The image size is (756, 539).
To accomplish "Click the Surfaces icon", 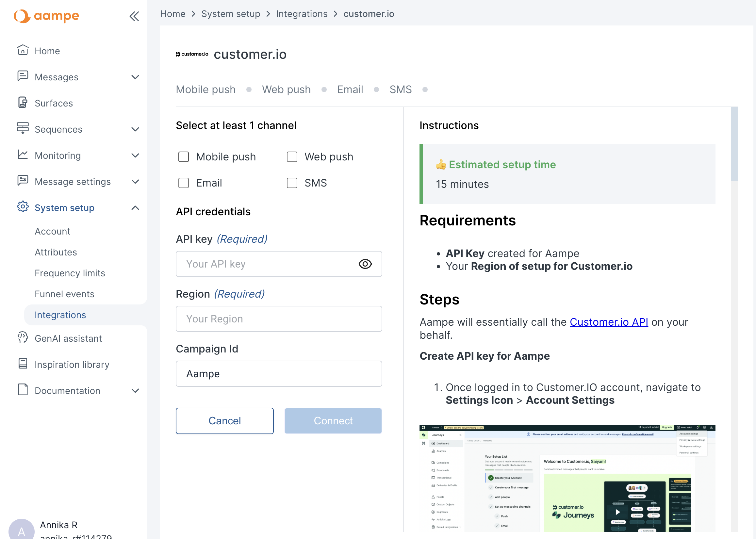I will [x=22, y=103].
